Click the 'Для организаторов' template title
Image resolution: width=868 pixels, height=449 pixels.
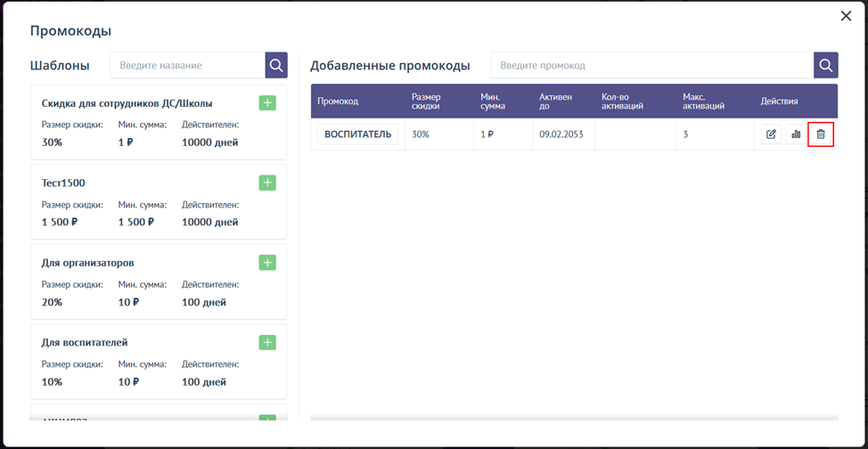[87, 263]
